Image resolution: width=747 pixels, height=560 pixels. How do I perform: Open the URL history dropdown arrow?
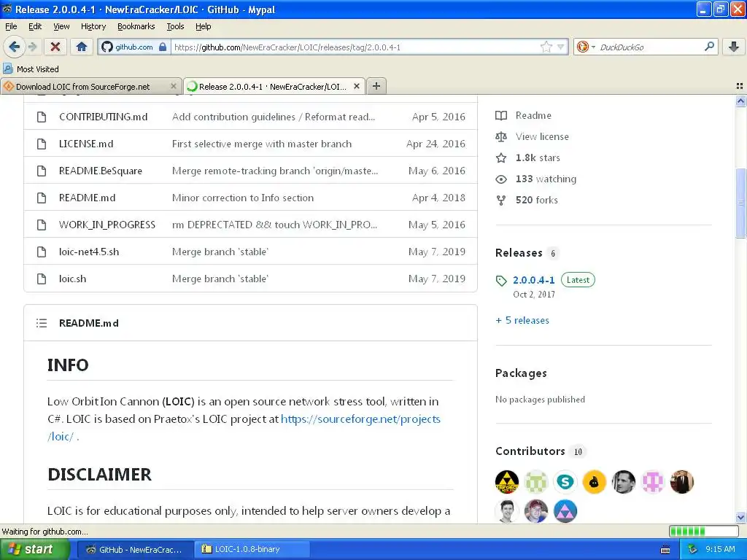[x=561, y=47]
